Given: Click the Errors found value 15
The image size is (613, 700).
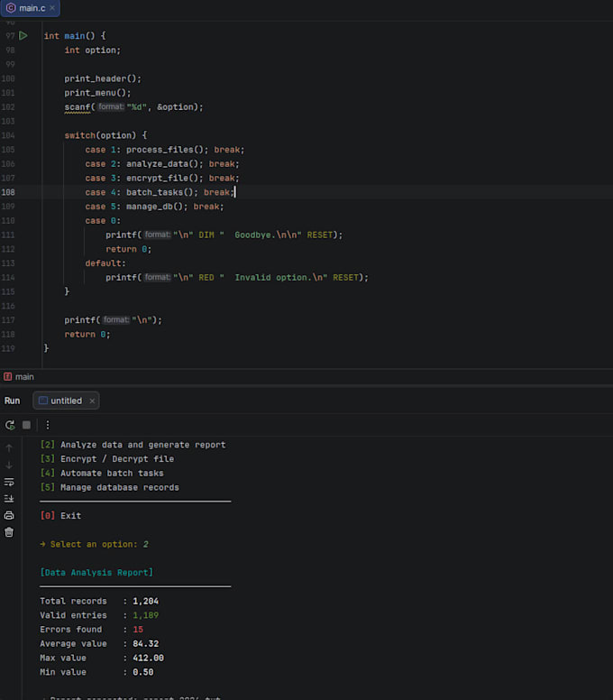Looking at the screenshot, I should (138, 630).
